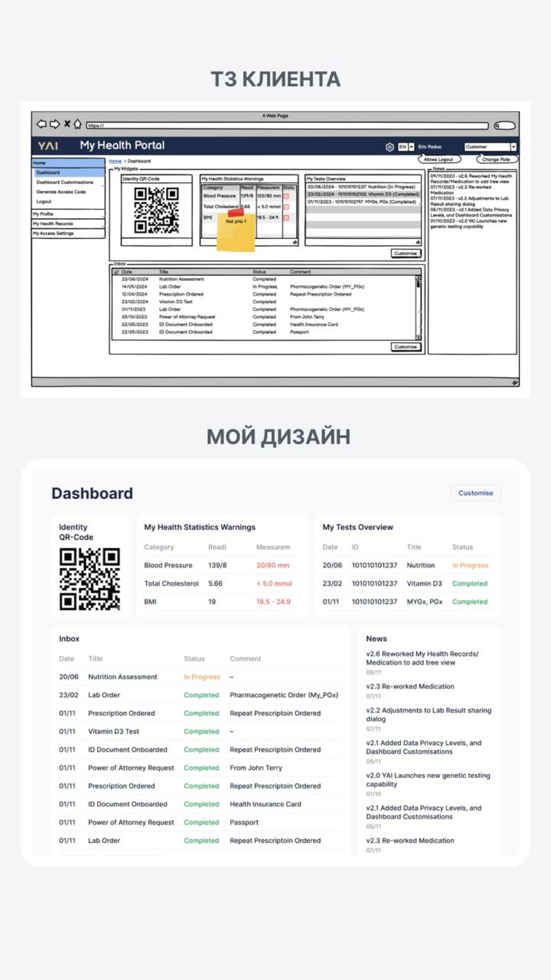Click the Measurem column header in the design
Image resolution: width=551 pixels, height=980 pixels.
273,547
